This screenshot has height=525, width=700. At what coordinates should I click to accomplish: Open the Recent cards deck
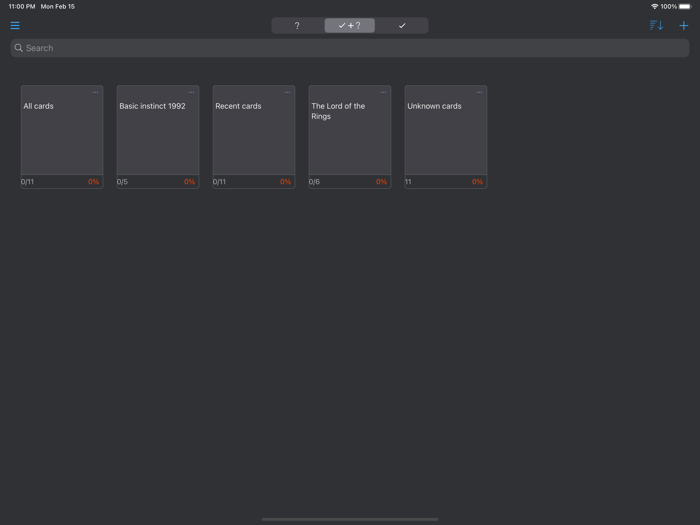(x=254, y=135)
